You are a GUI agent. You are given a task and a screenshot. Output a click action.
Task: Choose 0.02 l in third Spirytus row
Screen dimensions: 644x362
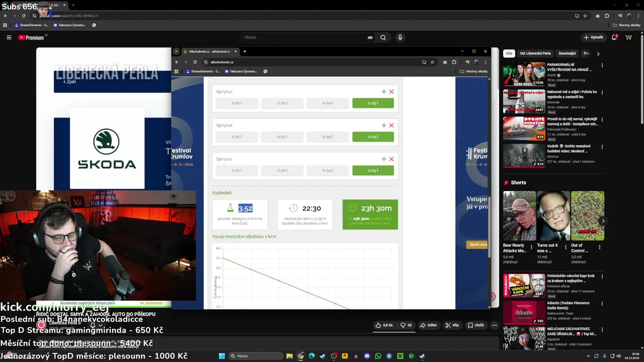(x=282, y=170)
